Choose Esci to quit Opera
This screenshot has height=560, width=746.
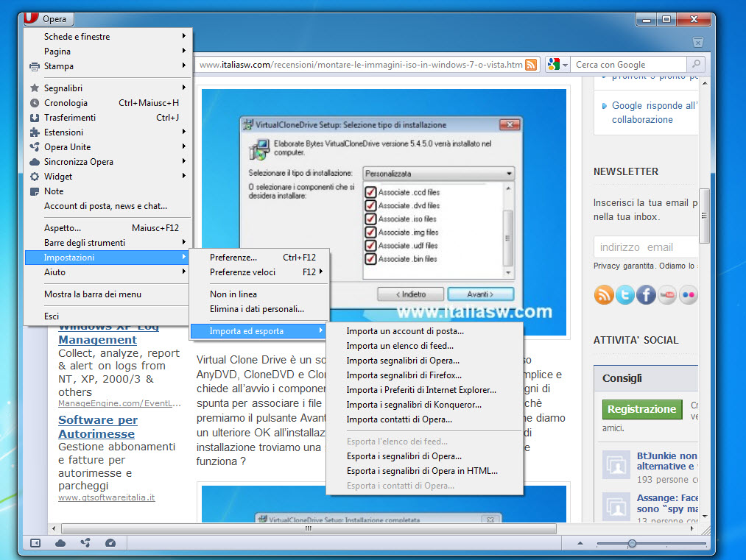(108, 316)
